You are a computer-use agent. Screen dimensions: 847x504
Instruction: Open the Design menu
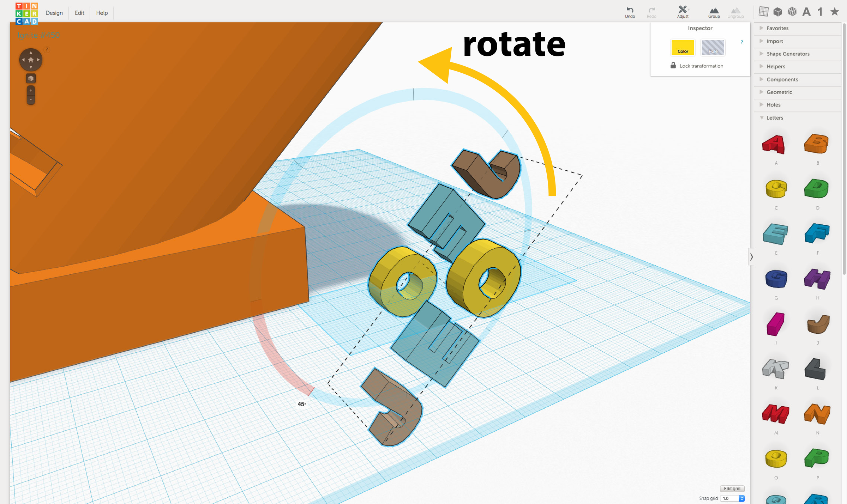[54, 13]
